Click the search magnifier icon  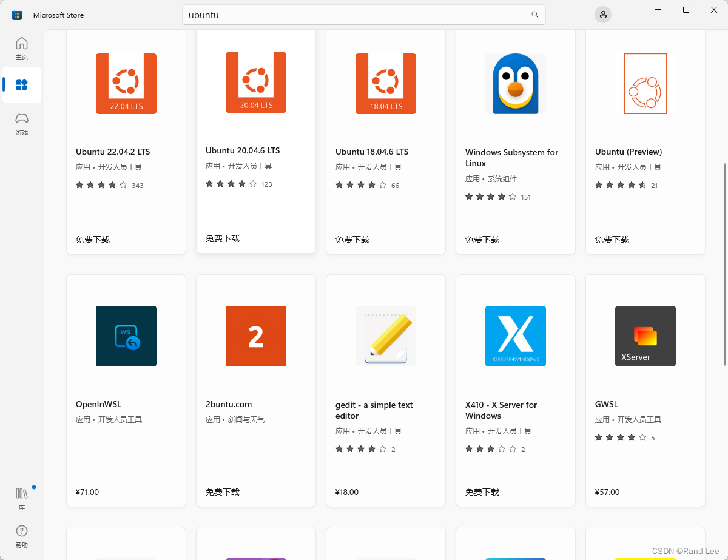tap(534, 14)
